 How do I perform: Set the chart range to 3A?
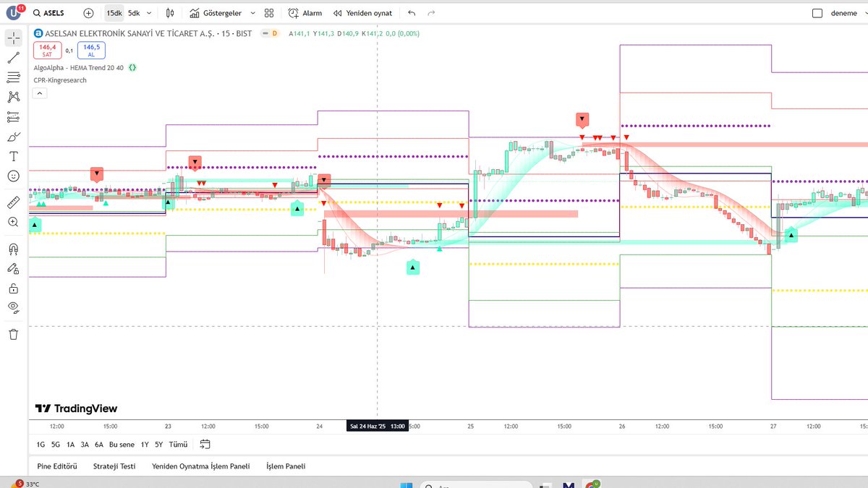coord(85,445)
